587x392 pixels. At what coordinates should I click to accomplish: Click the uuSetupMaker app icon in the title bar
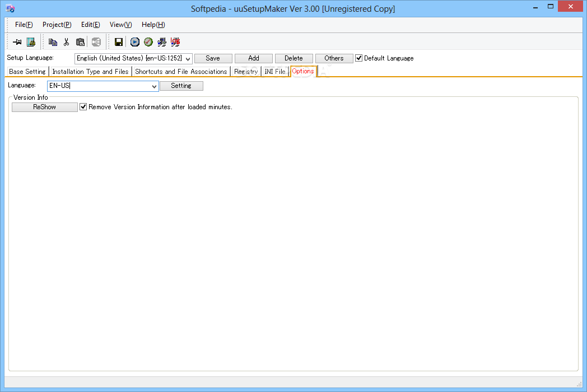coord(10,8)
